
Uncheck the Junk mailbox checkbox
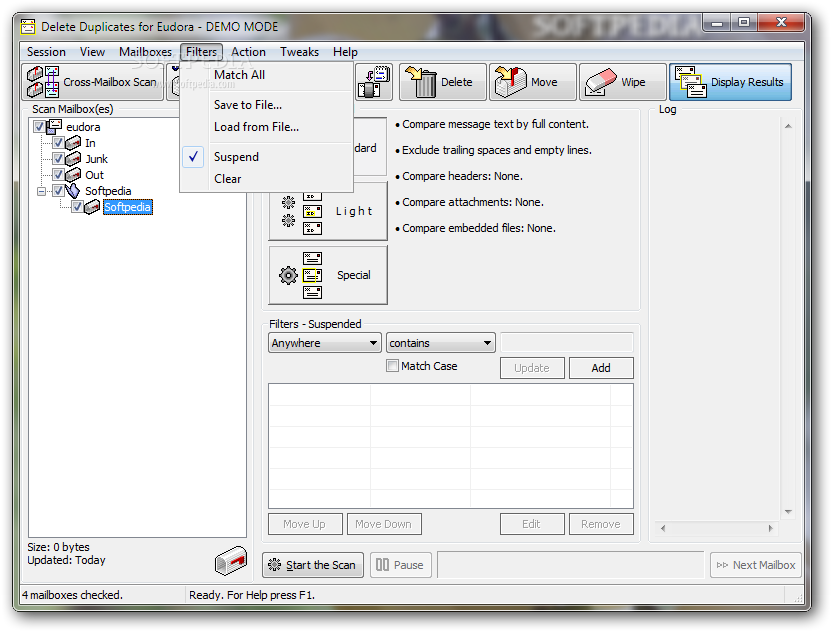tap(58, 159)
